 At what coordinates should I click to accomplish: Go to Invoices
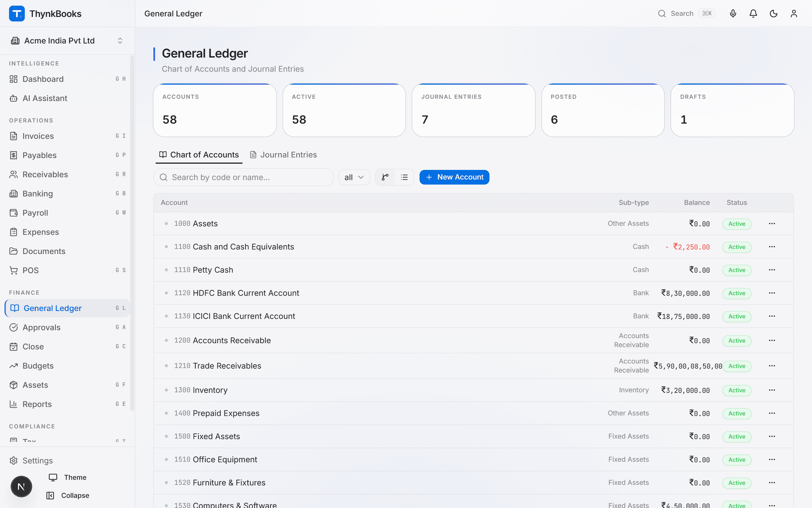[67, 136]
